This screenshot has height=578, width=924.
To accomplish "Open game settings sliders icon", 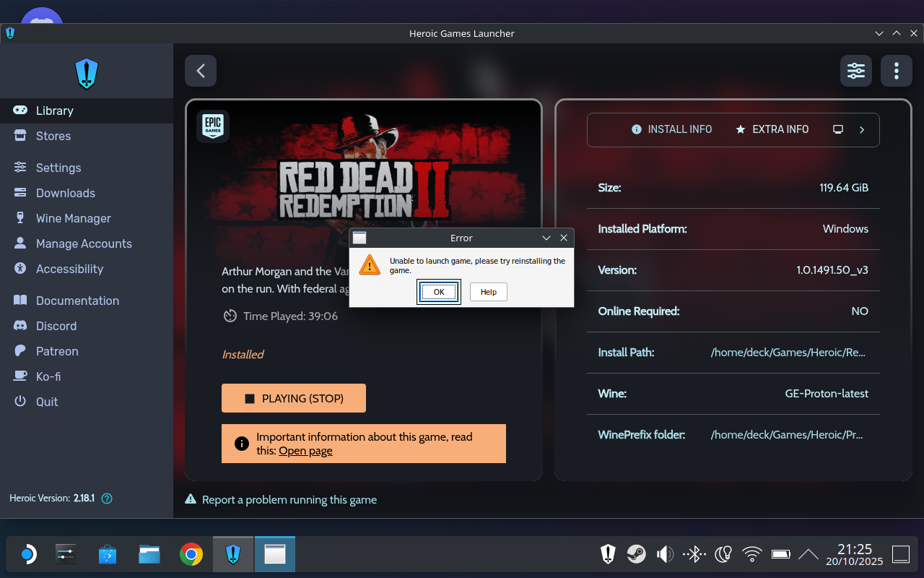I will pos(856,71).
